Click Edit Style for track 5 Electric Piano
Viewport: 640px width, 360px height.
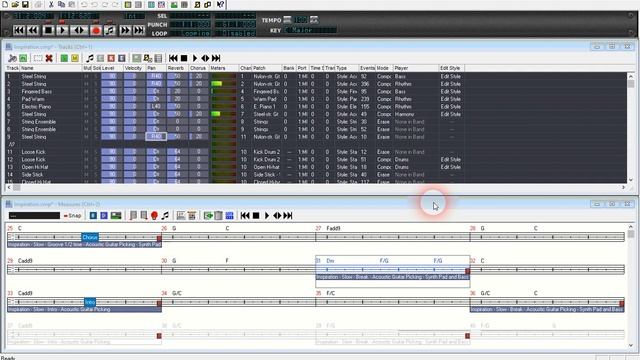pyautogui.click(x=451, y=107)
